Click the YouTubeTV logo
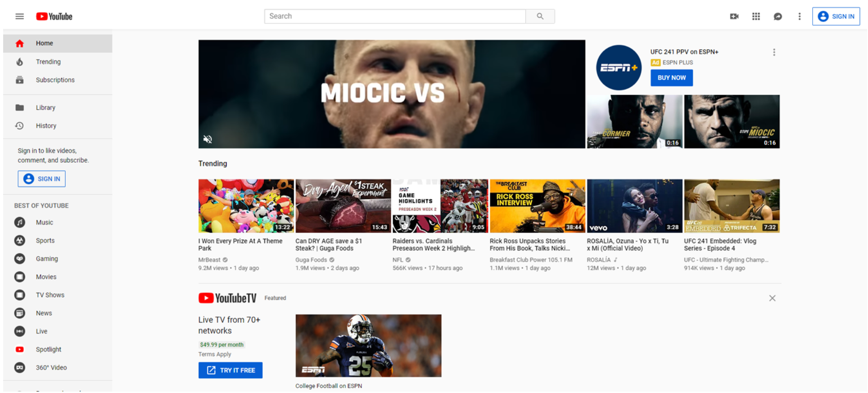868x393 pixels. (227, 298)
